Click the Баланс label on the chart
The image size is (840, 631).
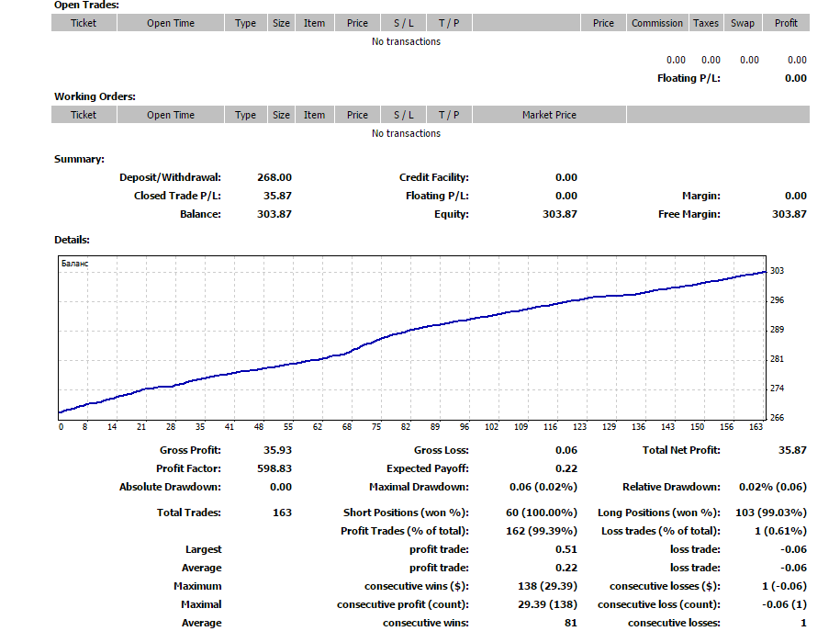(75, 264)
